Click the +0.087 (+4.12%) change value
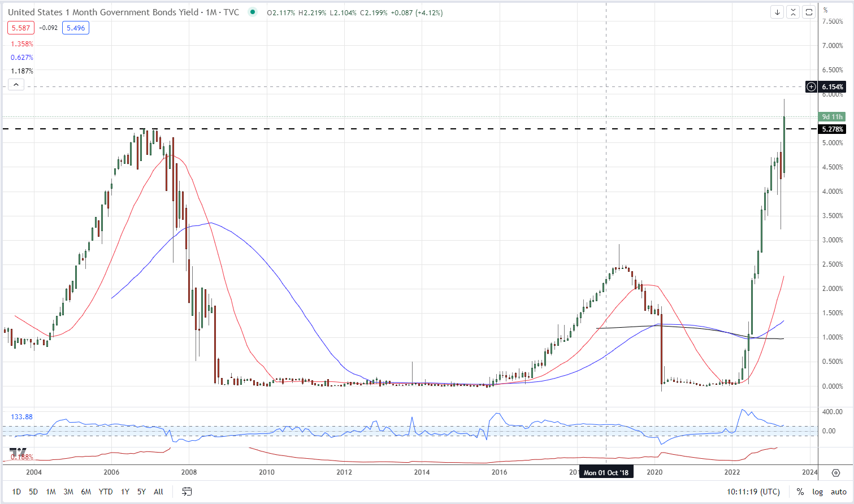The height and width of the screenshot is (504, 854). click(x=416, y=12)
